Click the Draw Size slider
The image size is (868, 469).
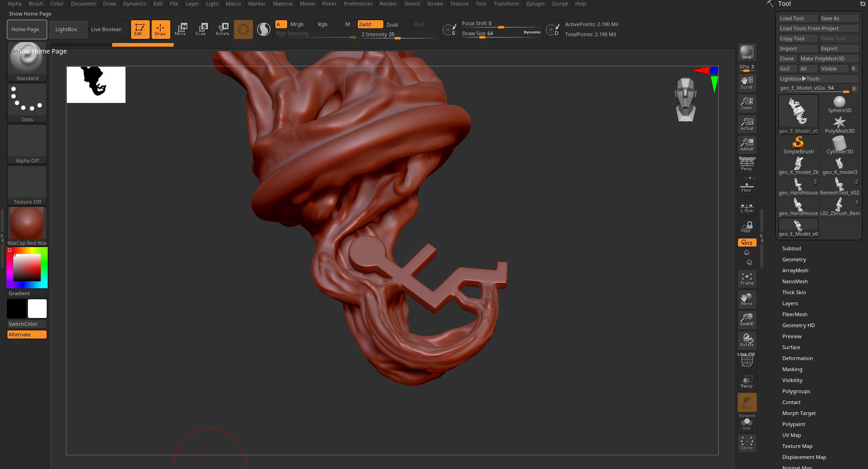pos(502,34)
